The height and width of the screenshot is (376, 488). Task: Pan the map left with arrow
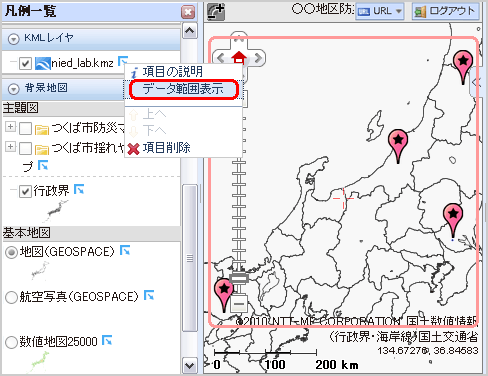coord(221,58)
